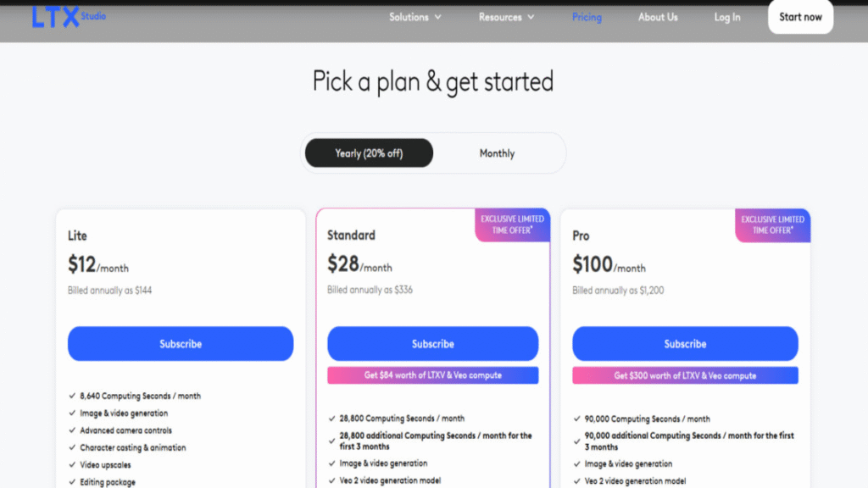Open the Pricing nav item
This screenshot has width=868, height=488.
coord(587,17)
